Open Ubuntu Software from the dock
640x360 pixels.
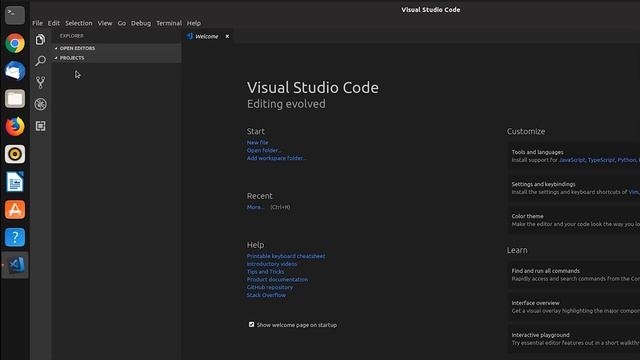15,209
